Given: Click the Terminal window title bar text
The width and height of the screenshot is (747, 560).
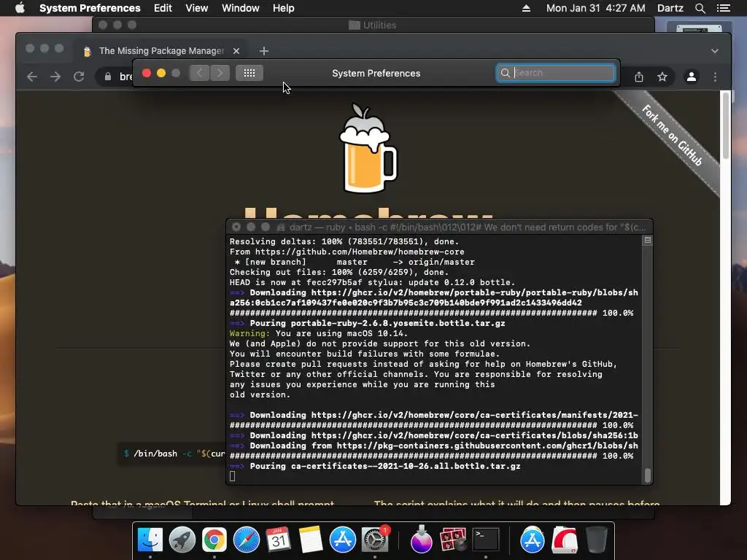Looking at the screenshot, I should (468, 227).
